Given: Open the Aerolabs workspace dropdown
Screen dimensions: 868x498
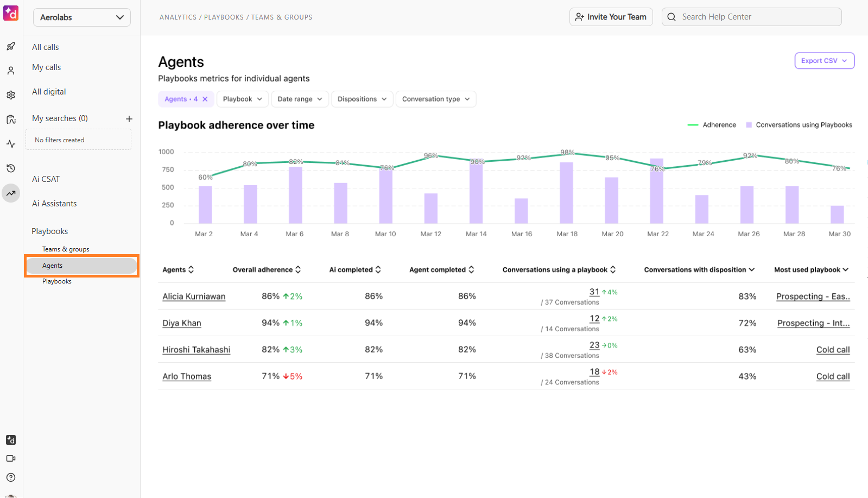Looking at the screenshot, I should 82,17.
